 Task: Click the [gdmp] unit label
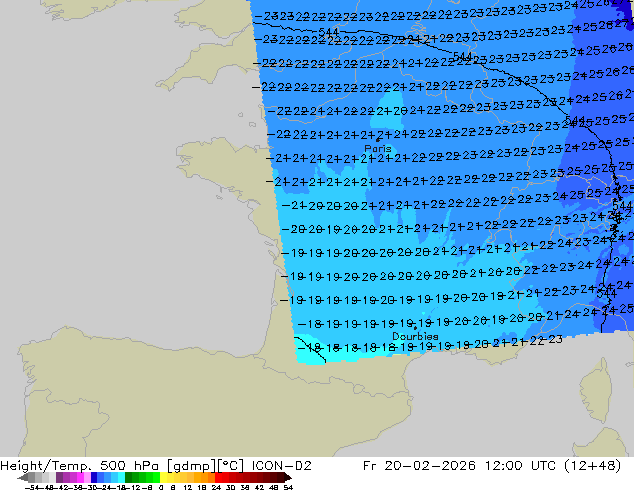tap(192, 466)
